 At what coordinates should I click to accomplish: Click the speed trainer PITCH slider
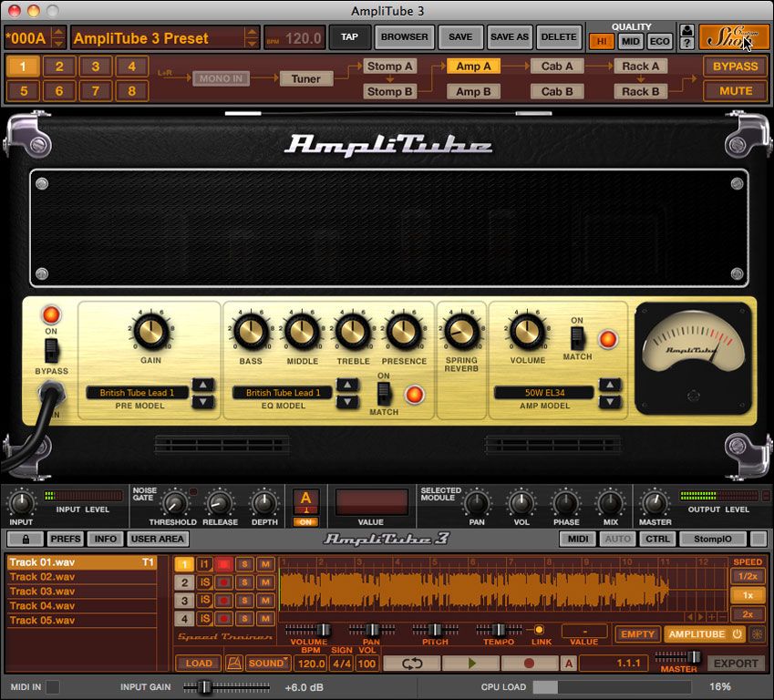(x=436, y=630)
